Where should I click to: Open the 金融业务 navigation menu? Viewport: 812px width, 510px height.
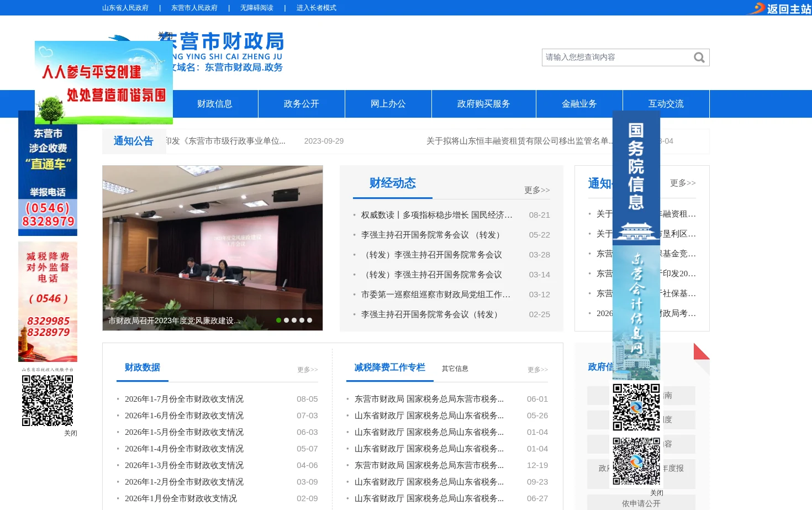[579, 104]
